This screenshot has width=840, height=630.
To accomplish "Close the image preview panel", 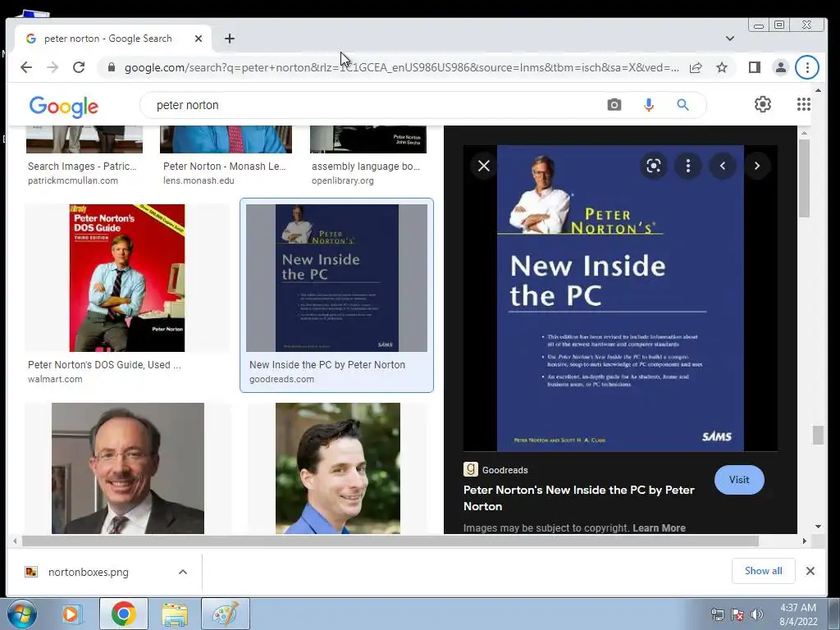I will pyautogui.click(x=484, y=166).
